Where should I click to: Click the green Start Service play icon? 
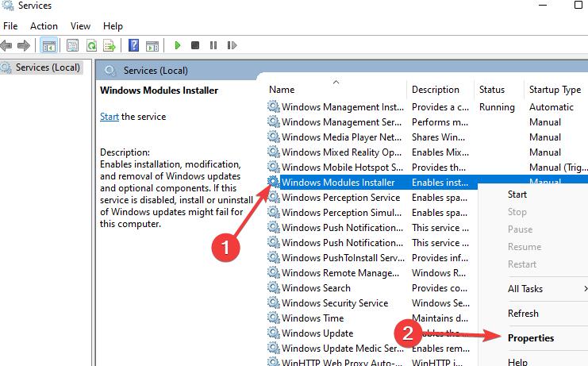(x=178, y=45)
